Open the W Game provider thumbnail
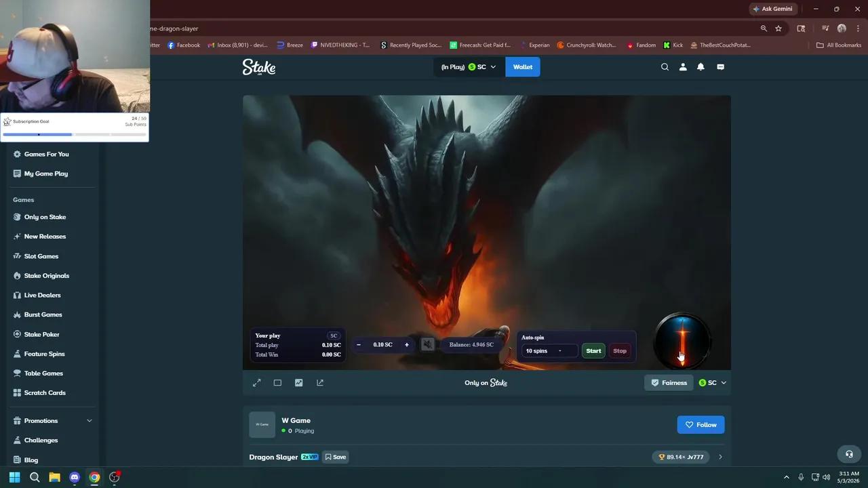Screen dimensions: 868x488 coord(262,425)
